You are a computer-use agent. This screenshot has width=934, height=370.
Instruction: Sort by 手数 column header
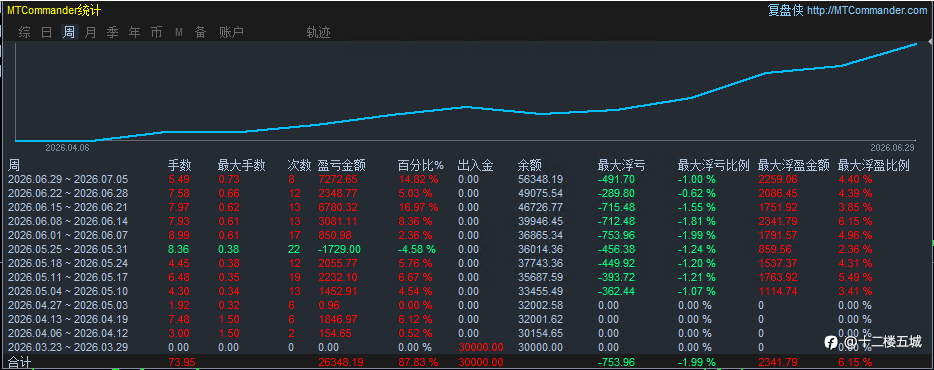click(180, 165)
